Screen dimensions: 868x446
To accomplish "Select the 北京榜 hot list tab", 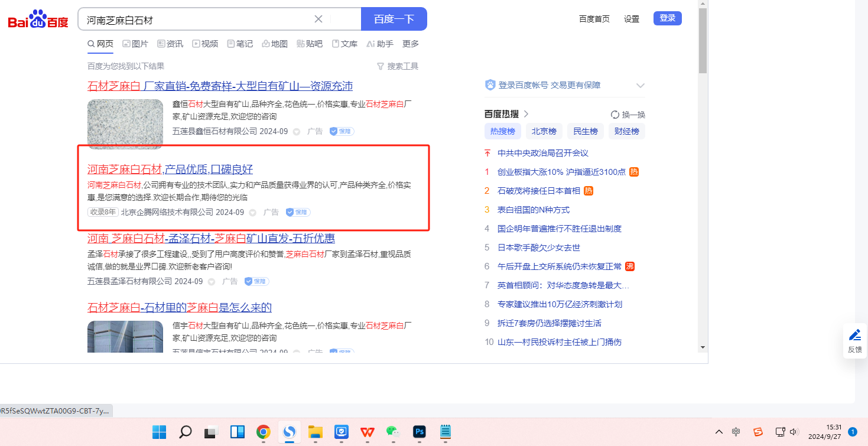I will [544, 131].
